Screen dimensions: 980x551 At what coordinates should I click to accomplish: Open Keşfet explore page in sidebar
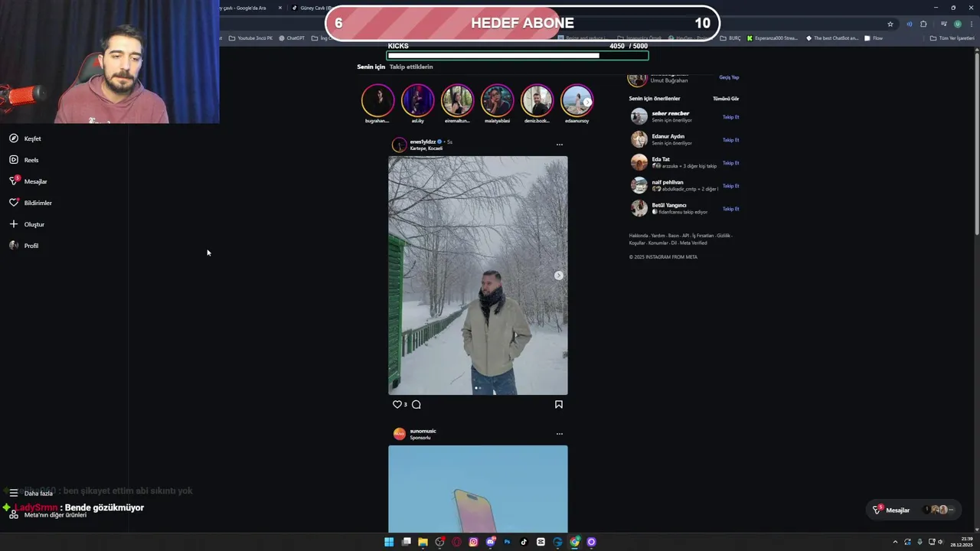(24, 139)
